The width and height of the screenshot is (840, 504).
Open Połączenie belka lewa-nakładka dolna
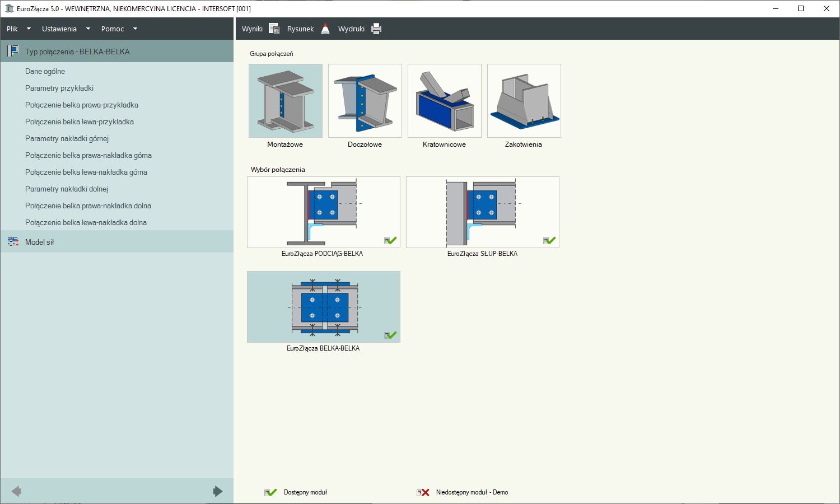point(86,222)
